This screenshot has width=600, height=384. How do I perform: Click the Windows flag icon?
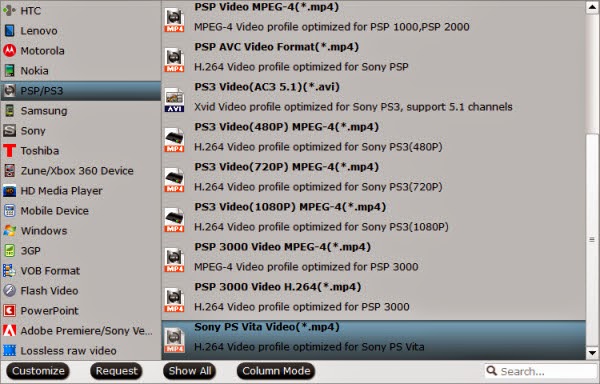(10, 230)
